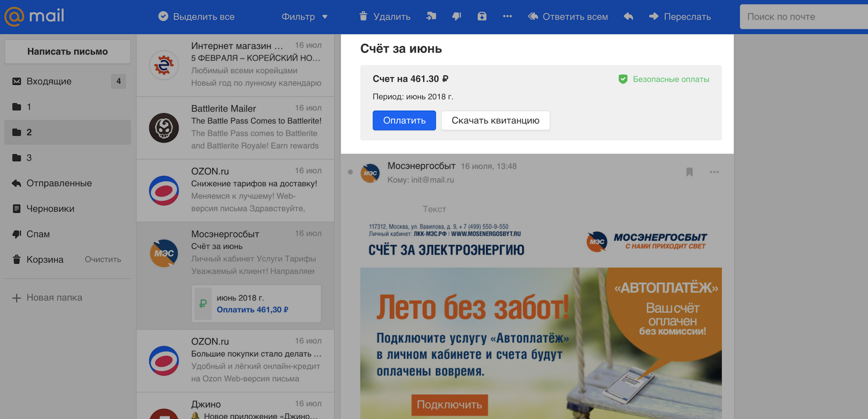Click the Mail.ru logo

click(34, 16)
